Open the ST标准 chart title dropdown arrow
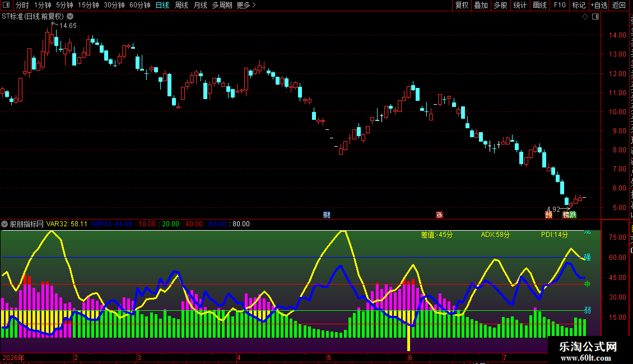 70,17
